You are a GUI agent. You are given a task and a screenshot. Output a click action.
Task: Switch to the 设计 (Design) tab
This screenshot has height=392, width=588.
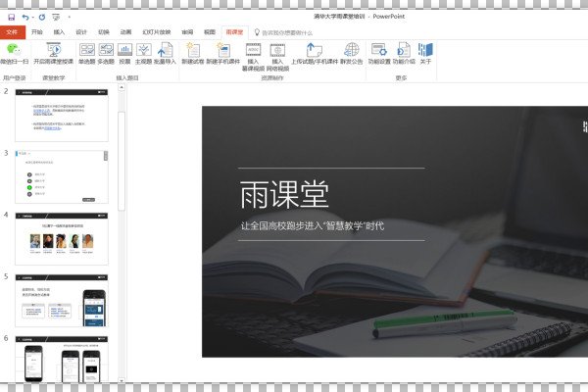(x=81, y=32)
